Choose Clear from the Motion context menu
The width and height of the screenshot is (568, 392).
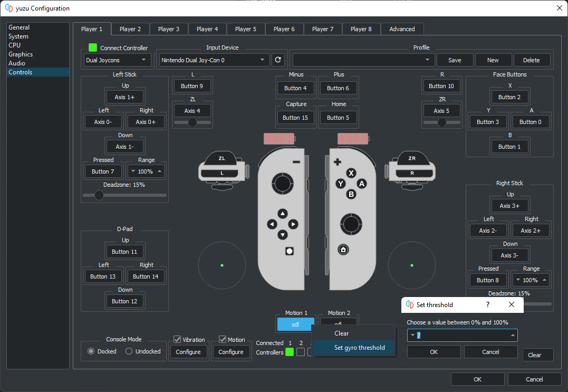tap(353, 333)
